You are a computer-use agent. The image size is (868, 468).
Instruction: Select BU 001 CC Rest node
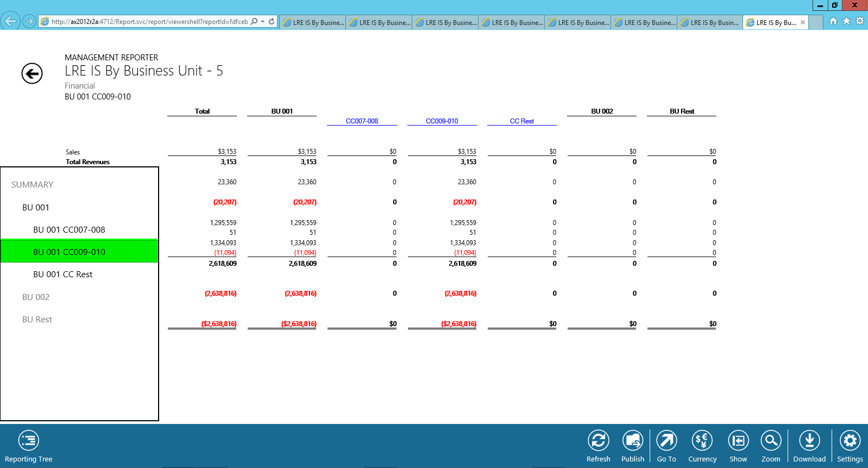click(x=62, y=274)
